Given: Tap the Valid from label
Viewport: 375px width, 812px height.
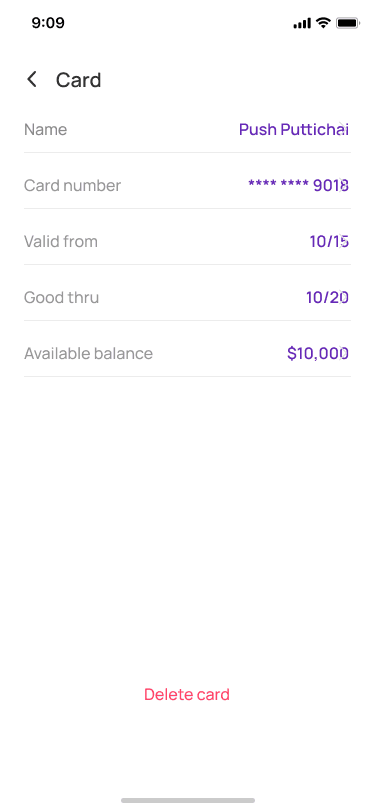Looking at the screenshot, I should [61, 241].
